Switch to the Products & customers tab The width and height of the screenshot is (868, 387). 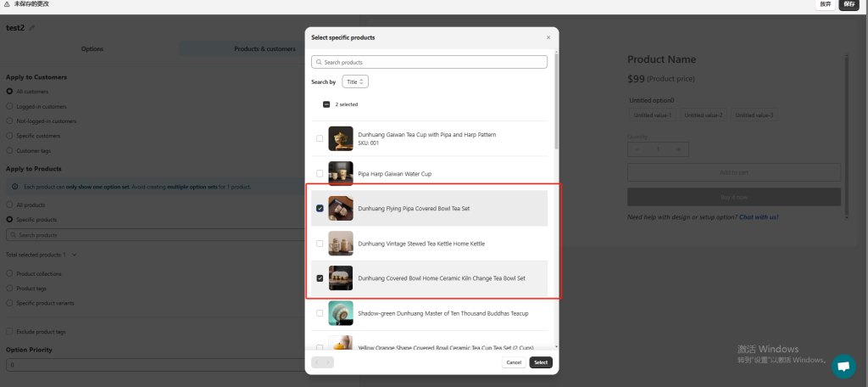(264, 49)
